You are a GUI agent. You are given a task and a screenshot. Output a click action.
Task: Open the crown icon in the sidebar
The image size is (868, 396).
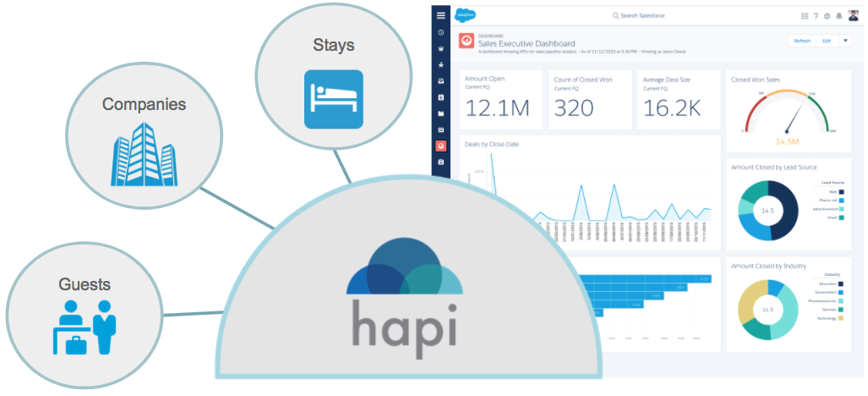click(x=440, y=49)
